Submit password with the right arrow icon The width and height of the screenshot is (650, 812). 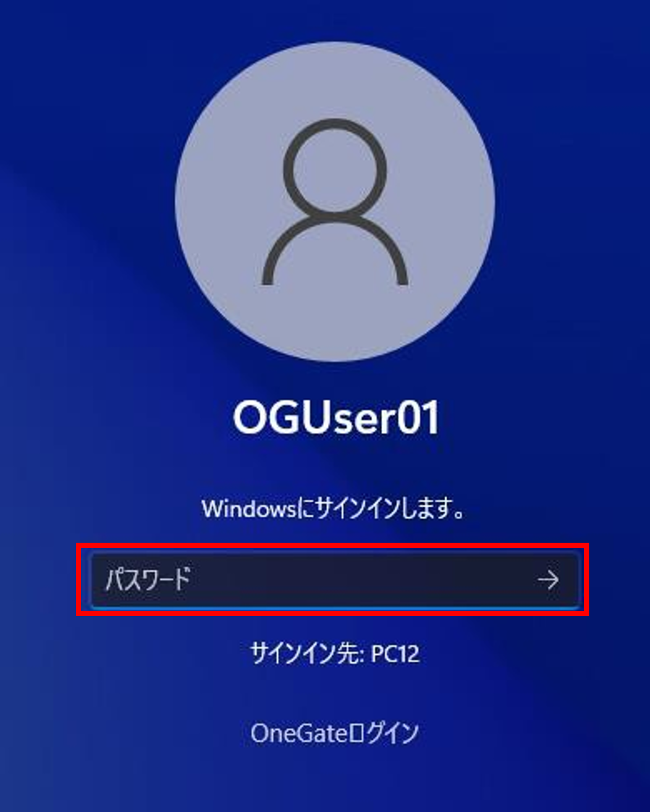(548, 580)
